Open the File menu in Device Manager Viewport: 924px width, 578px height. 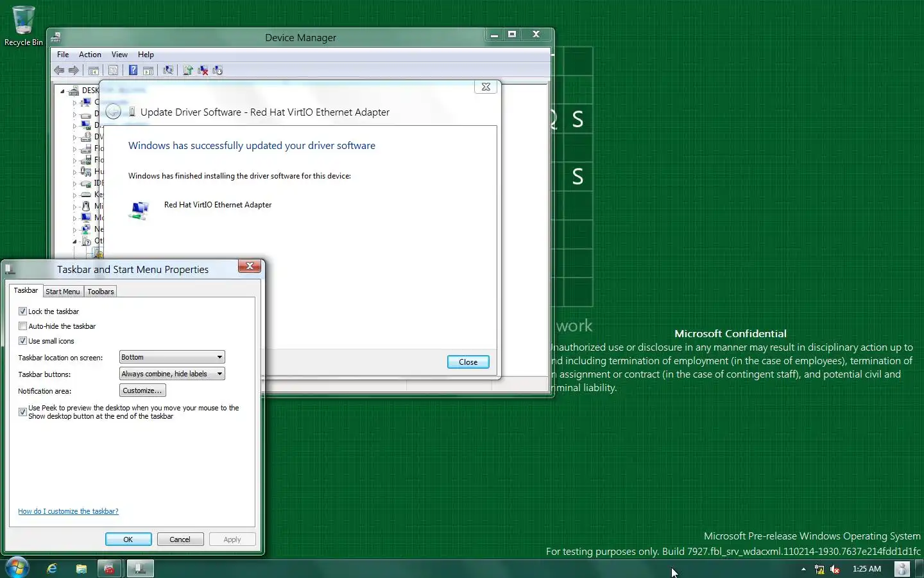63,55
